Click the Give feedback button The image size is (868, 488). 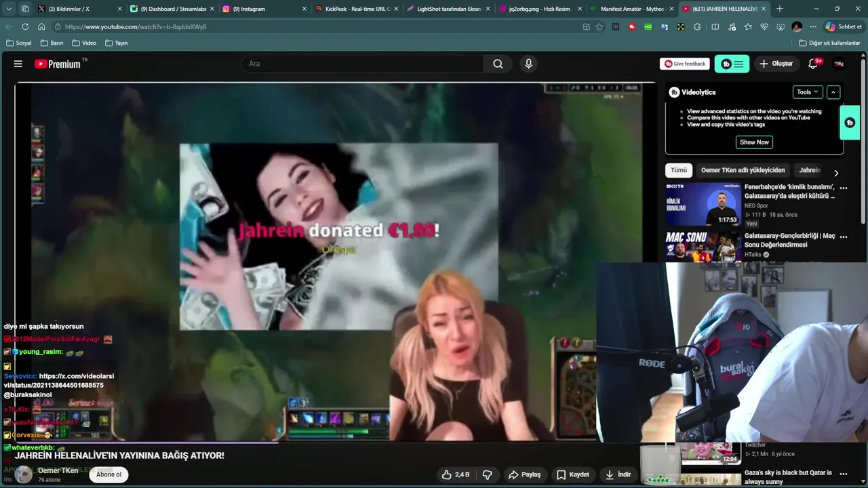pos(685,64)
